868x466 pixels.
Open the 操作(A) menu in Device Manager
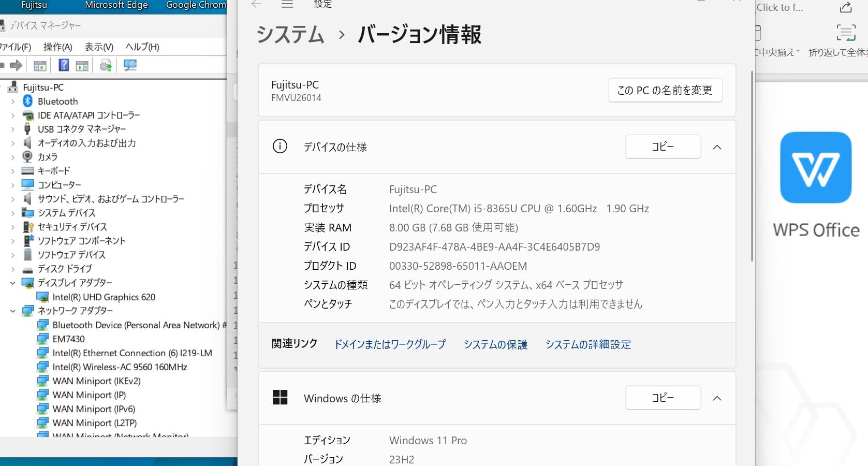(57, 47)
